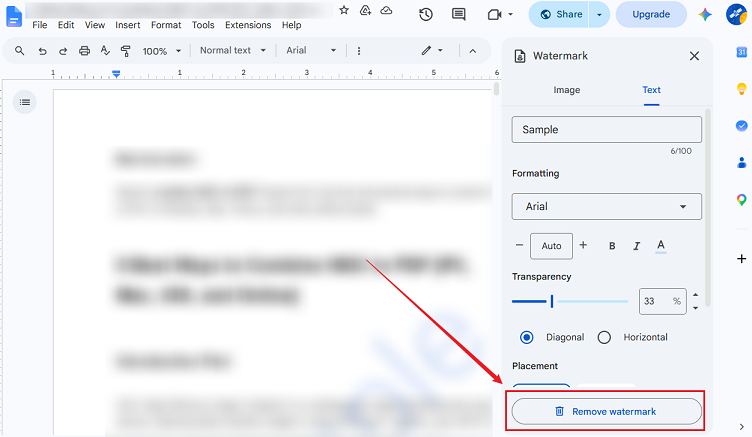Screen dimensions: 752x437
Task: Open the zoom 100% dropdown
Action: coord(162,51)
